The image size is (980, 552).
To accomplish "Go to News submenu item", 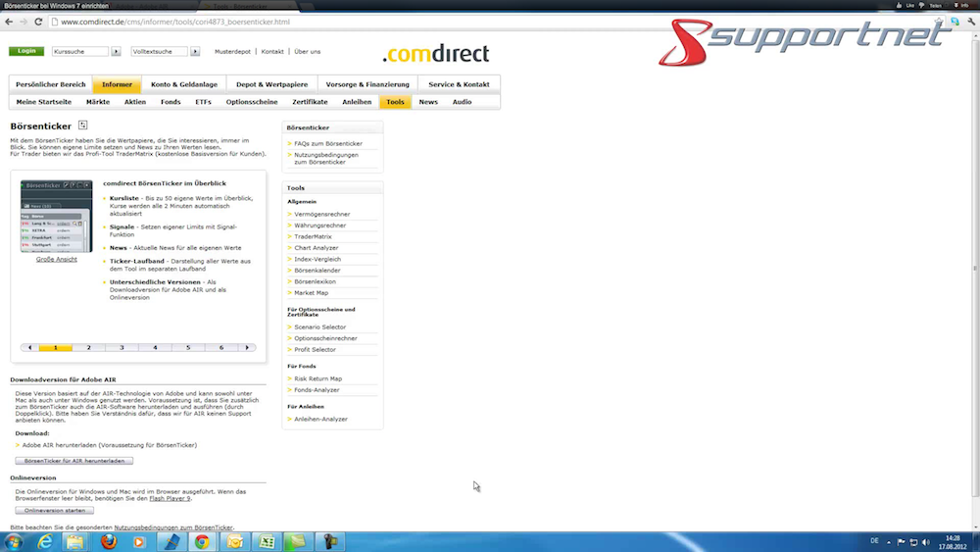I will click(x=428, y=102).
